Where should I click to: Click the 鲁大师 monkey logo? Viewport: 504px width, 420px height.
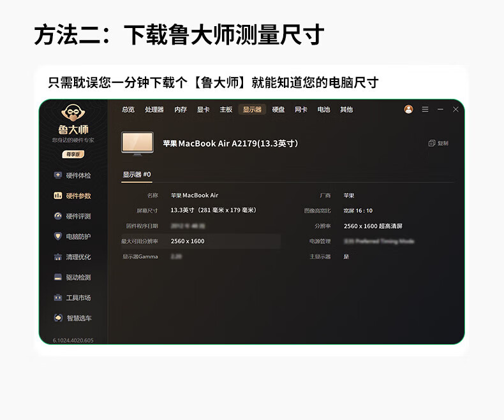pos(73,113)
